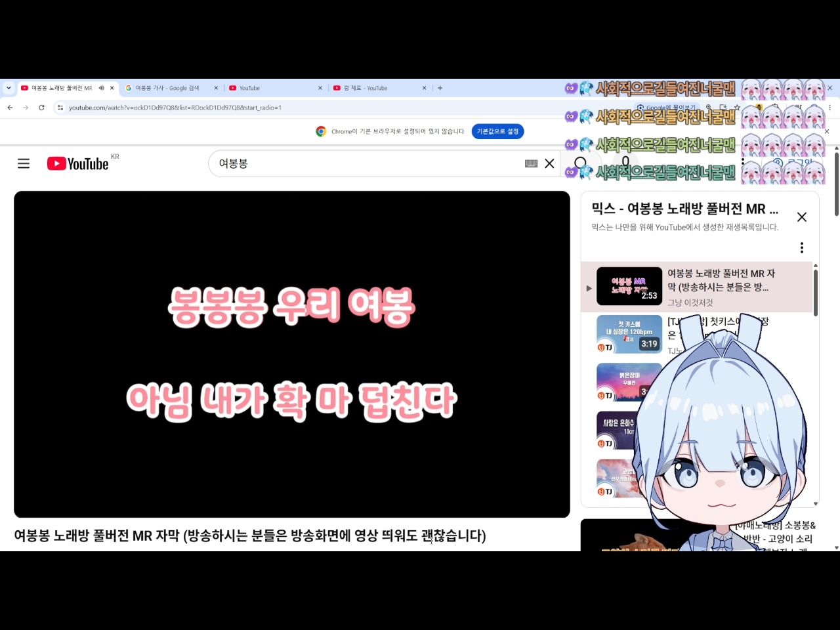The height and width of the screenshot is (630, 840).
Task: Open Chrome's three-dot menu
Action: 829,108
